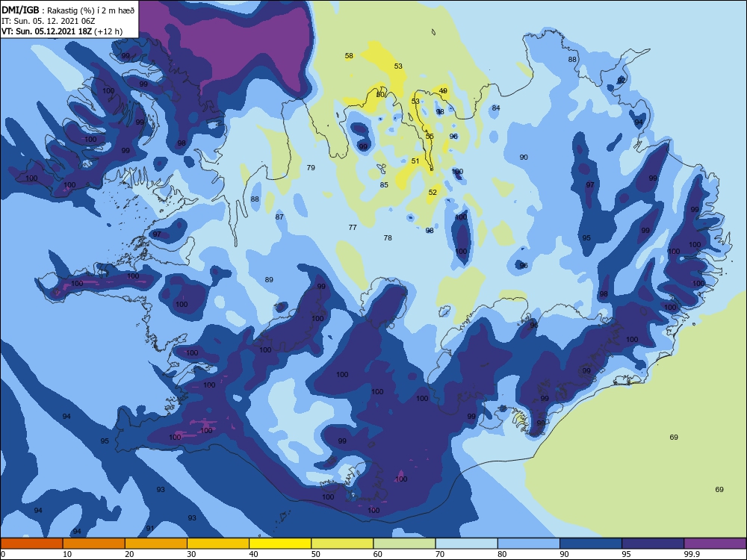
Task: Click the purple legend swatch above 99.9
Action: [x=716, y=544]
